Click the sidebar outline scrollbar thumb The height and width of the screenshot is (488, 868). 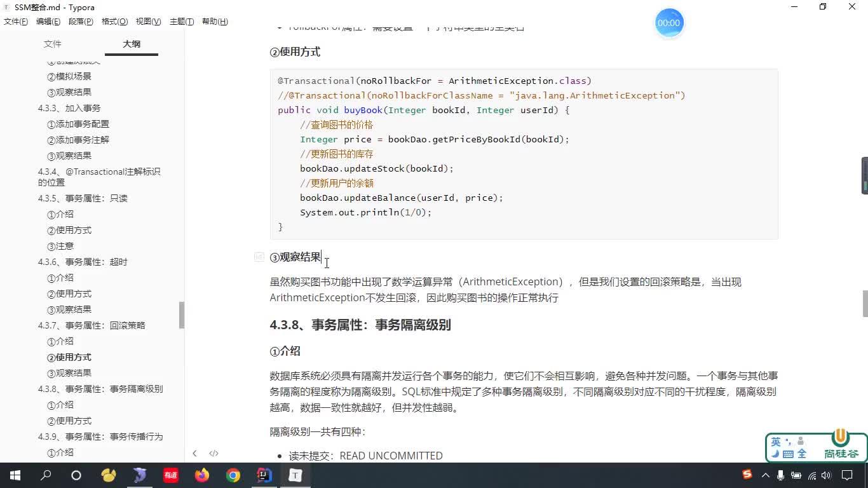[182, 315]
